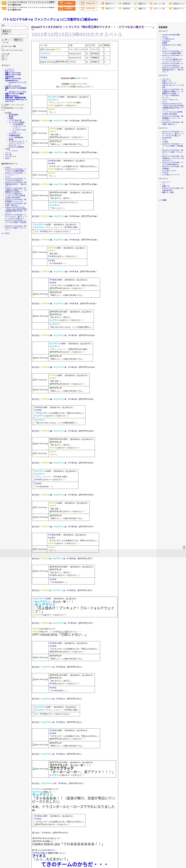Click the broken goku-black.jpg image in character table

point(48,62)
